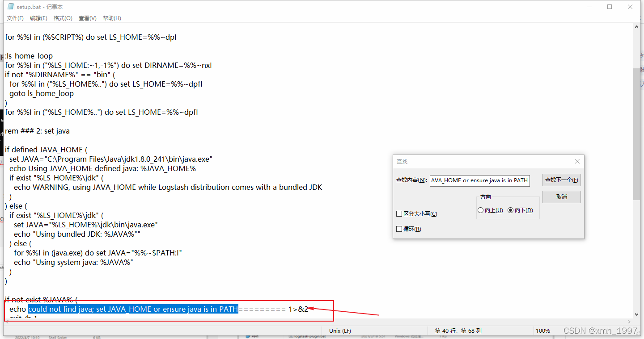Open the 文件(F) menu
The width and height of the screenshot is (644, 339).
pos(15,18)
